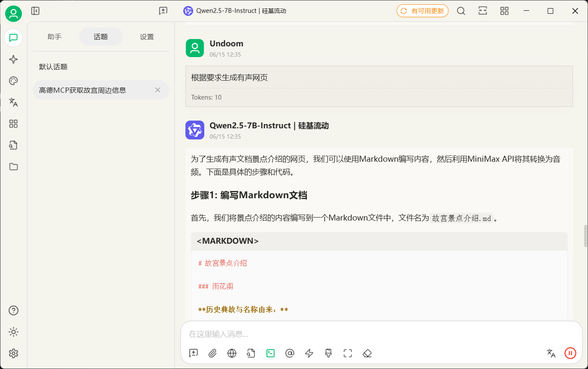The height and width of the screenshot is (369, 588).
Task: Clear messages with the eraser icon
Action: tap(367, 353)
